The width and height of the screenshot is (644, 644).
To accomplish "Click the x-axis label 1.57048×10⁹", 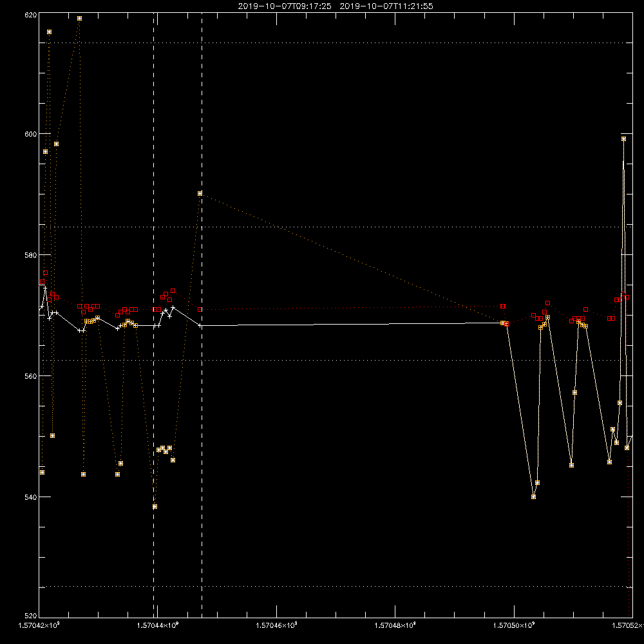I will coord(395,625).
